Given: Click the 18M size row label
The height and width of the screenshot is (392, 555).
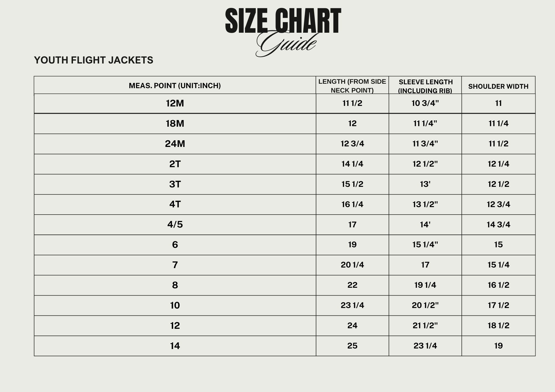Looking at the screenshot, I should [175, 124].
